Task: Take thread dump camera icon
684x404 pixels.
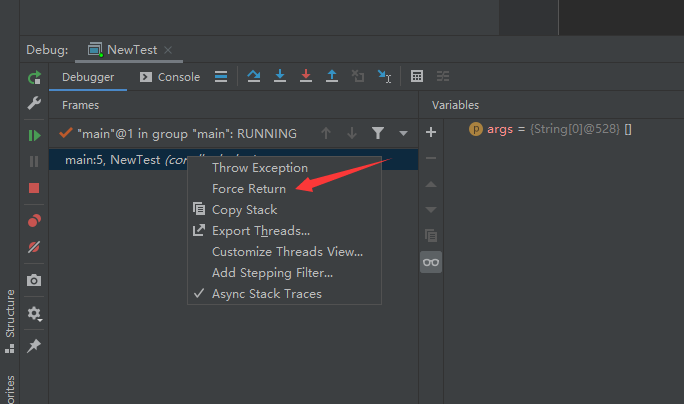Action: click(34, 280)
